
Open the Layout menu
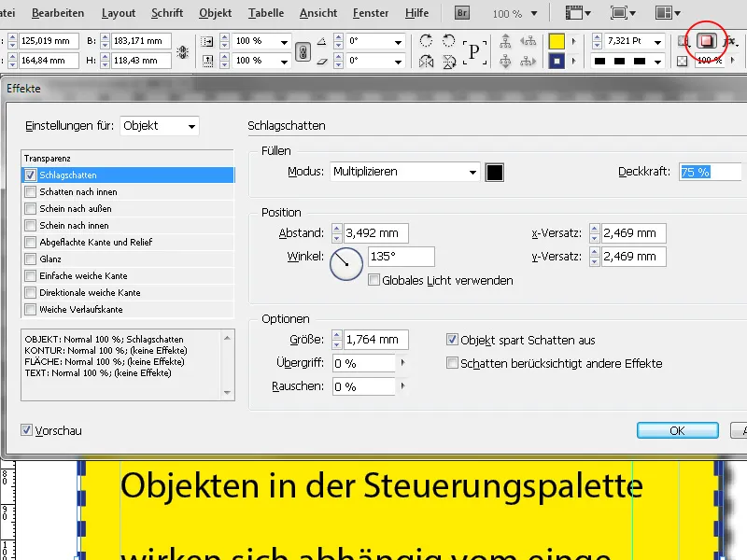(119, 13)
